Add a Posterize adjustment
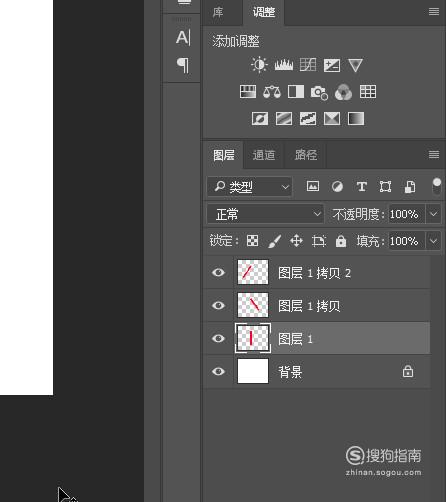The height and width of the screenshot is (502, 446). coord(284,118)
